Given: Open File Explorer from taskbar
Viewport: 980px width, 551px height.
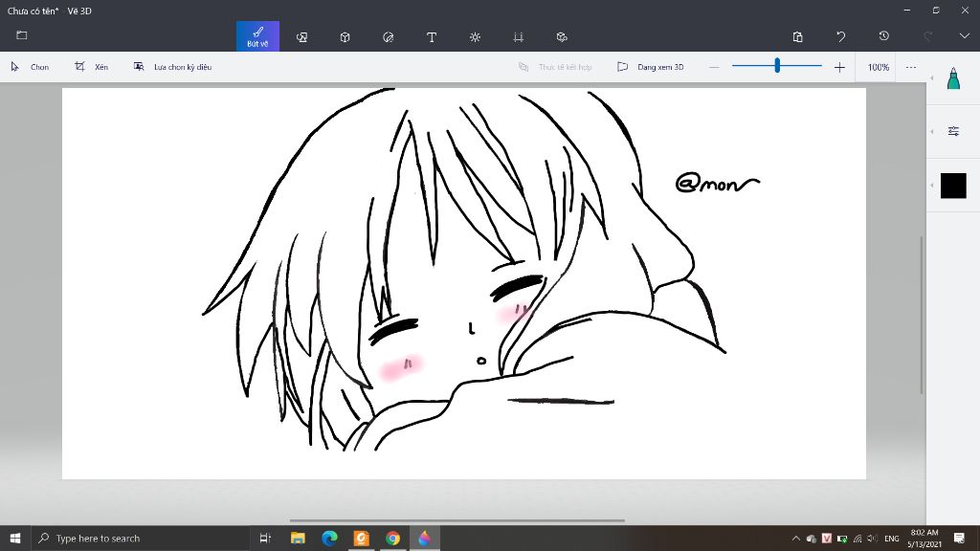Looking at the screenshot, I should coord(298,538).
